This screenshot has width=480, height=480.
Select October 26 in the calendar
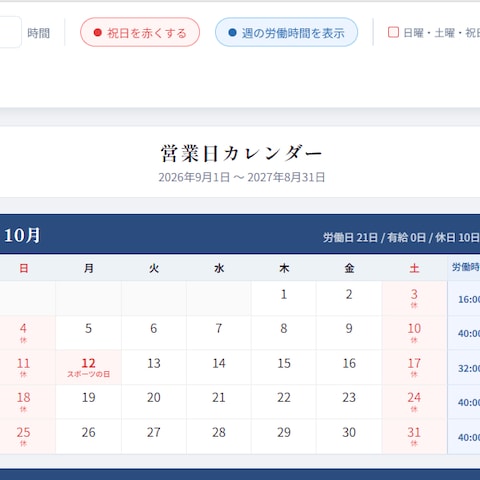click(88, 436)
